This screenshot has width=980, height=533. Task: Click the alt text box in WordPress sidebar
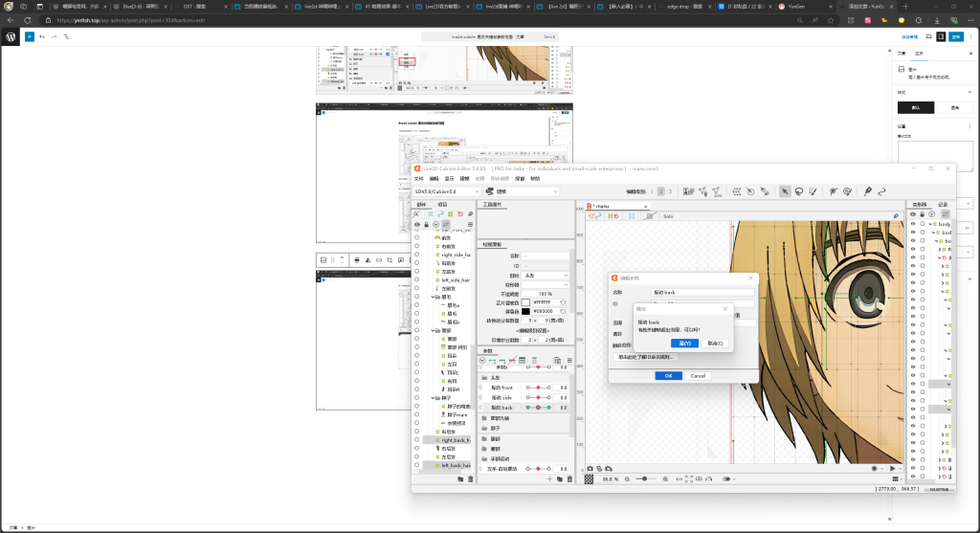(935, 156)
